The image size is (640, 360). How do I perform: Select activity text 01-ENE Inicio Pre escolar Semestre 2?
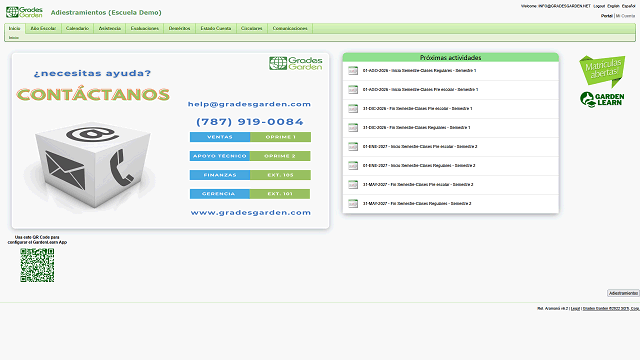tap(420, 147)
